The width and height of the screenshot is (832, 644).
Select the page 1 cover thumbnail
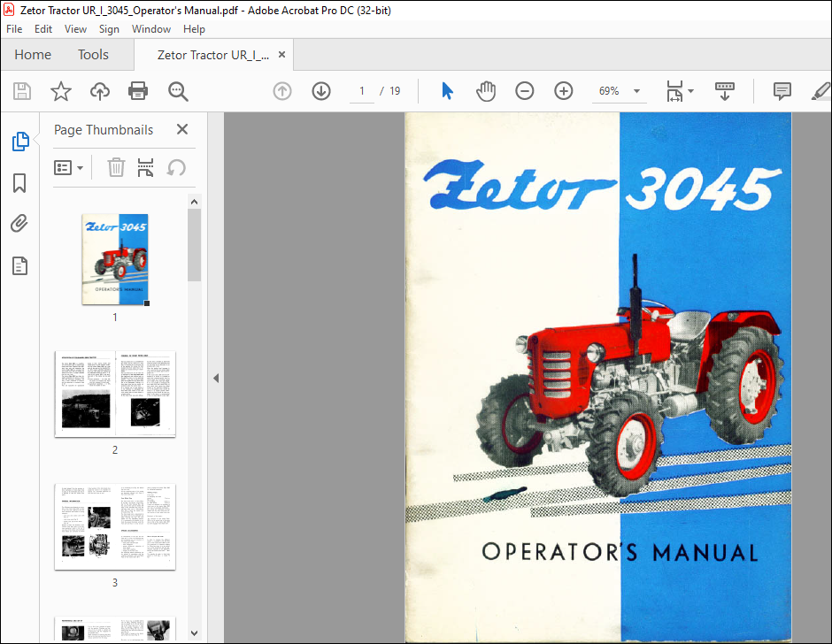point(115,259)
